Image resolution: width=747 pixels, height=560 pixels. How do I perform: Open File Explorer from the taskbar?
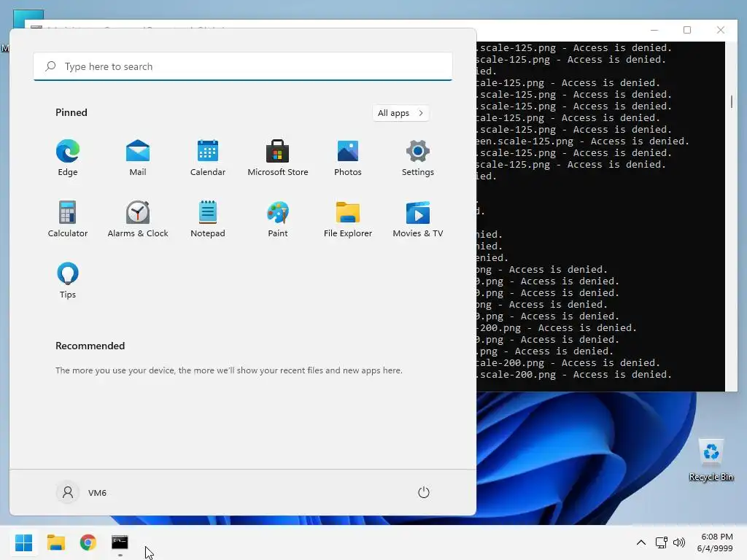55,542
